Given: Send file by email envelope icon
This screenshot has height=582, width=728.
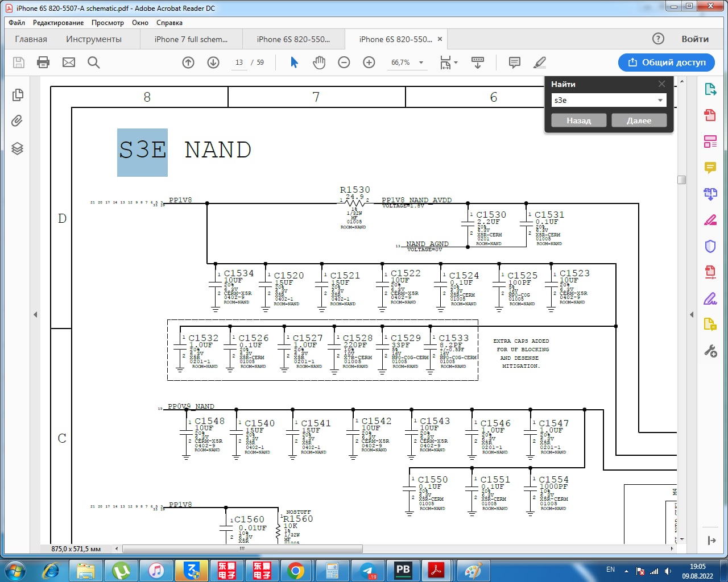Looking at the screenshot, I should (x=69, y=63).
